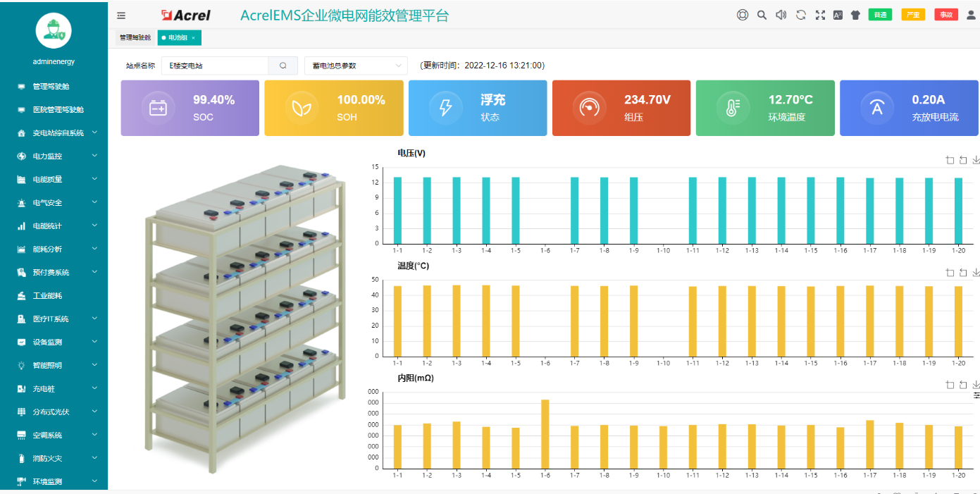Refresh the page with the sync icon
This screenshot has width=980, height=494.
point(800,15)
